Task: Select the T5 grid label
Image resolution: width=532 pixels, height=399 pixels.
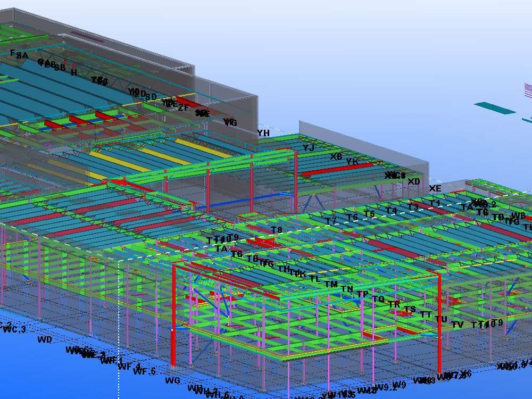Action: point(369,214)
